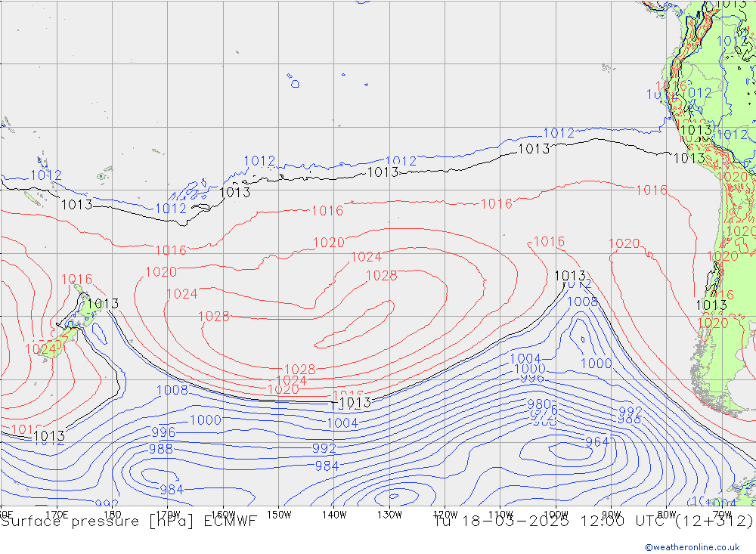Click the Surface pressure [hPa] ECMWF title
The width and height of the screenshot is (756, 554).
(x=129, y=521)
